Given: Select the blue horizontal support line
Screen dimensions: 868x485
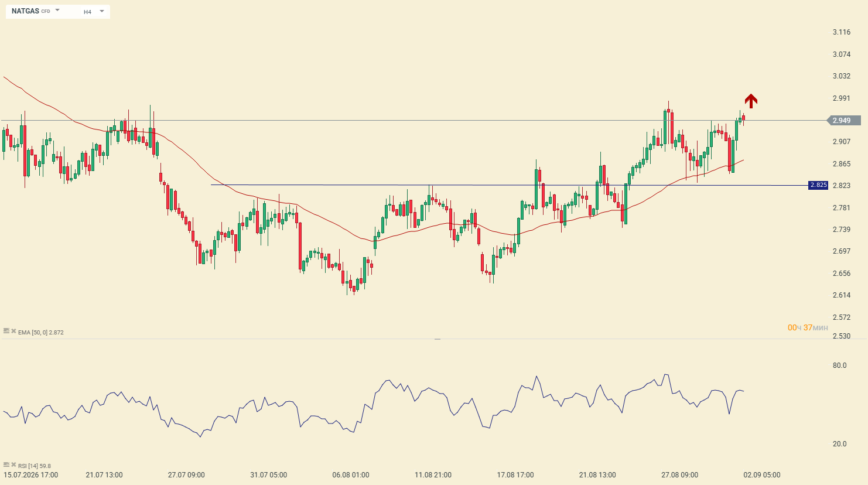Looking at the screenshot, I should [x=510, y=185].
